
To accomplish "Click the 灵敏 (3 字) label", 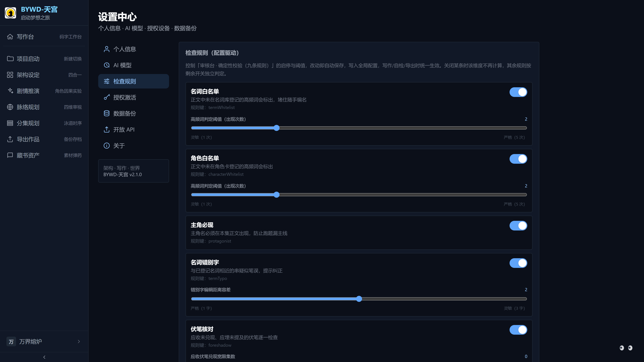I will (x=514, y=308).
